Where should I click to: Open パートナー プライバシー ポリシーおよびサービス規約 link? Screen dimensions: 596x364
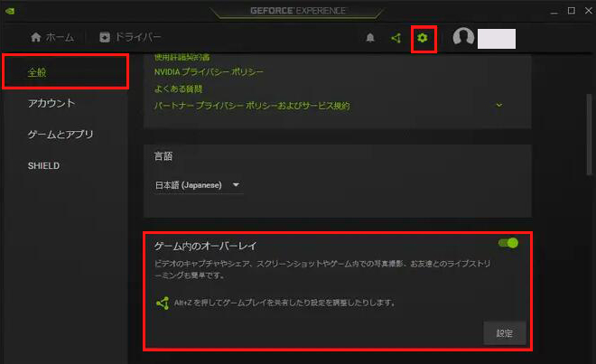[x=251, y=106]
